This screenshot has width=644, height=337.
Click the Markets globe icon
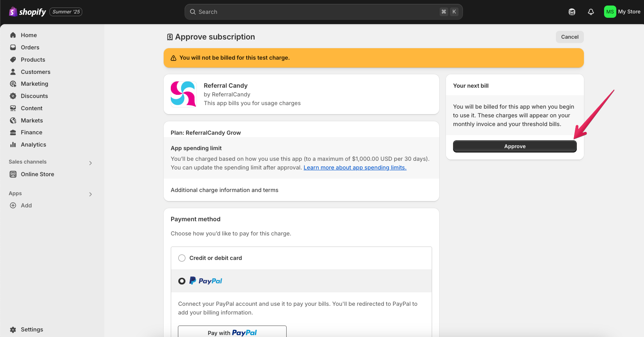click(13, 120)
